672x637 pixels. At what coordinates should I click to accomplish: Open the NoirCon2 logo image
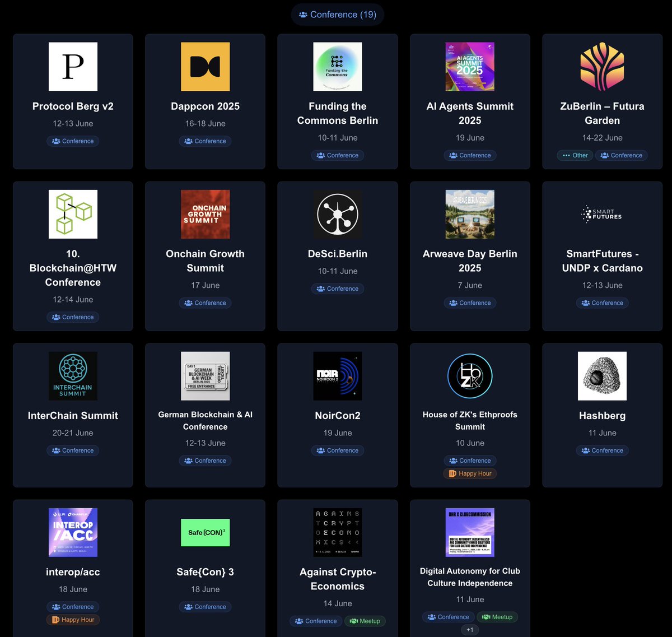tap(338, 376)
